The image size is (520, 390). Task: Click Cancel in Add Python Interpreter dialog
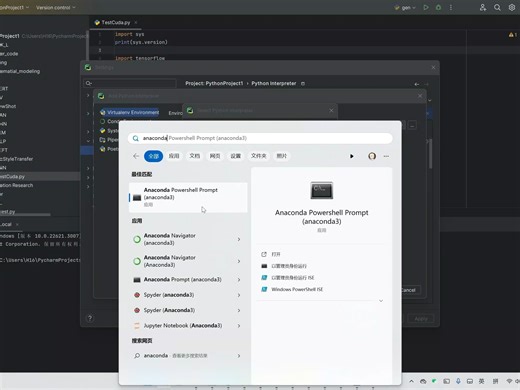pyautogui.click(x=409, y=290)
